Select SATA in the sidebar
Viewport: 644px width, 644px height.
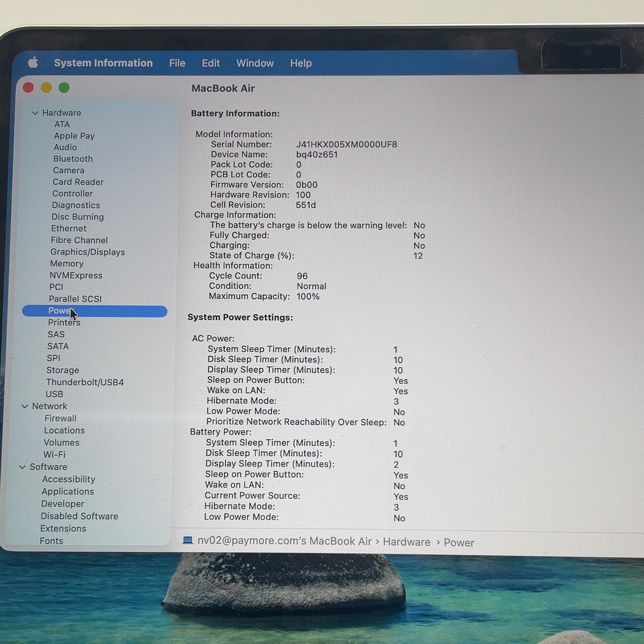(x=58, y=347)
